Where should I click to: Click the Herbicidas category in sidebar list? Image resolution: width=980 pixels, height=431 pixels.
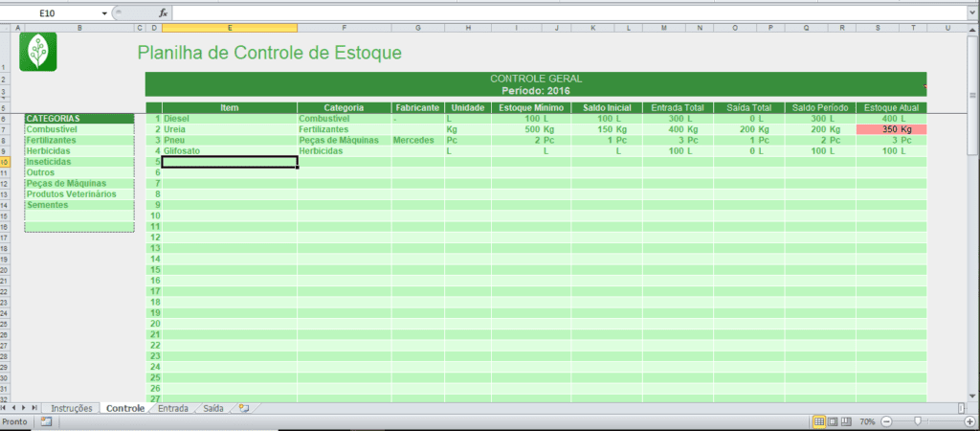click(79, 150)
